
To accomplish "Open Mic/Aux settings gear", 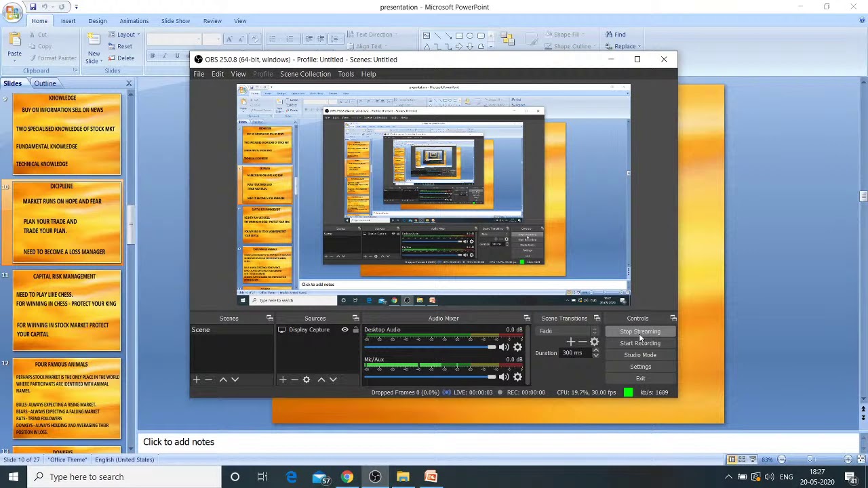I will point(517,377).
